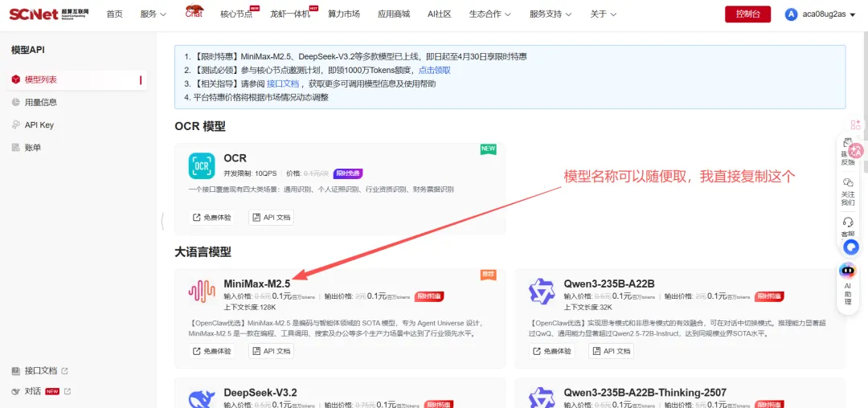
Task: Click the 用量信息 pie chart icon
Action: (16, 102)
